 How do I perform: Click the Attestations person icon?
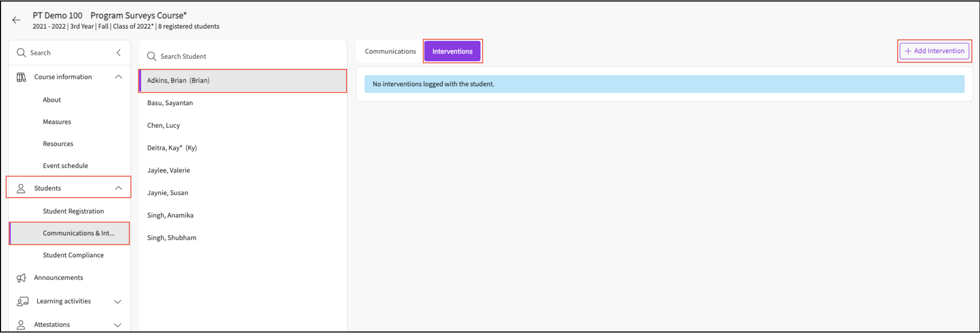[21, 325]
